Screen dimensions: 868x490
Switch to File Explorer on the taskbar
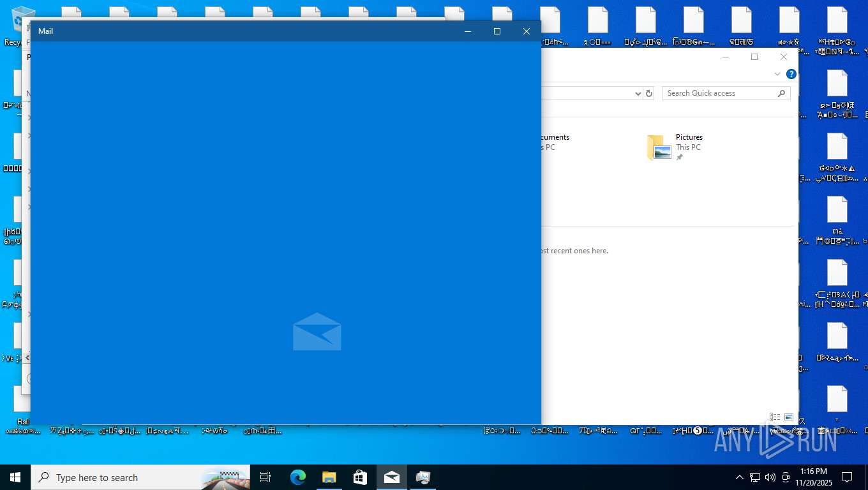329,477
